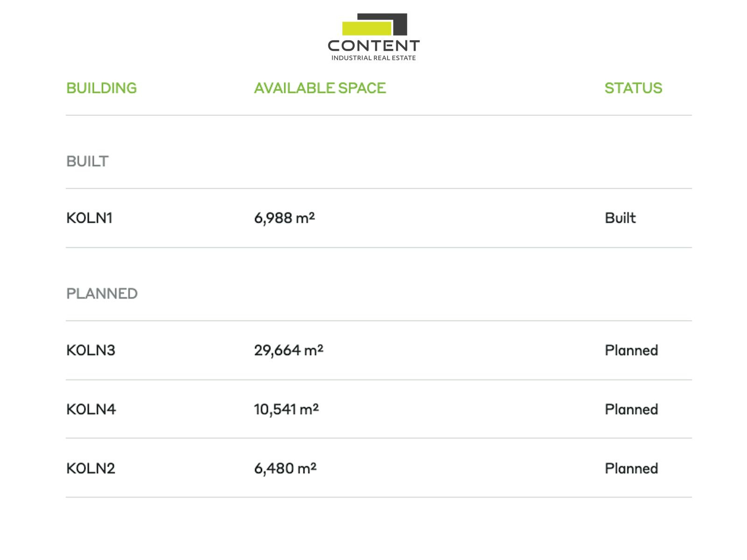This screenshot has width=747, height=560.
Task: Click the 6,480 m² space value
Action: click(285, 469)
